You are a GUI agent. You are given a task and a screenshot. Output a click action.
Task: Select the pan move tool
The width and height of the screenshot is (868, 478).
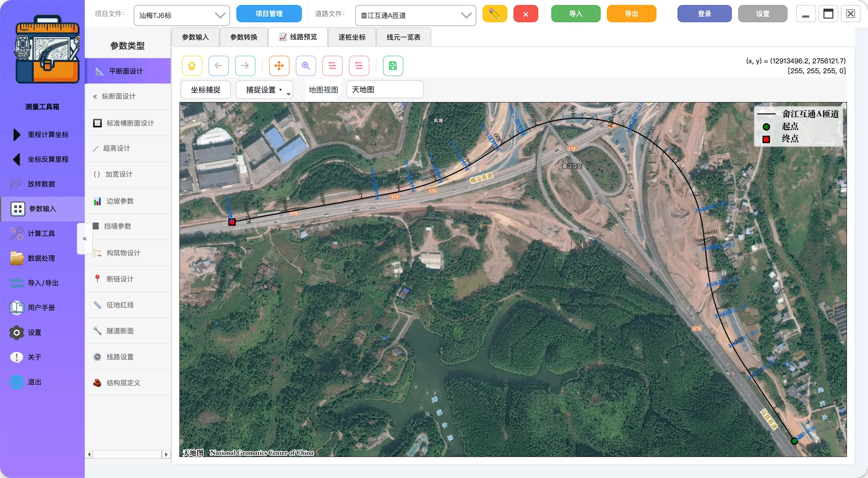[x=279, y=66]
